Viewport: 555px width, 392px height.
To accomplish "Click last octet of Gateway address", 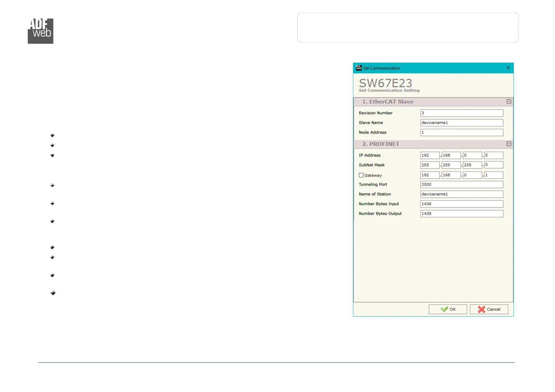I will click(x=493, y=175).
